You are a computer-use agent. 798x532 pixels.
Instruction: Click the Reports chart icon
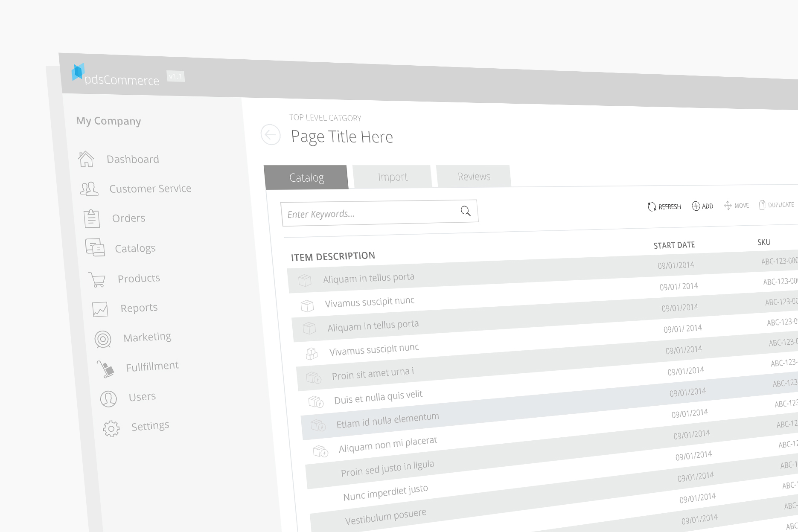click(x=100, y=309)
